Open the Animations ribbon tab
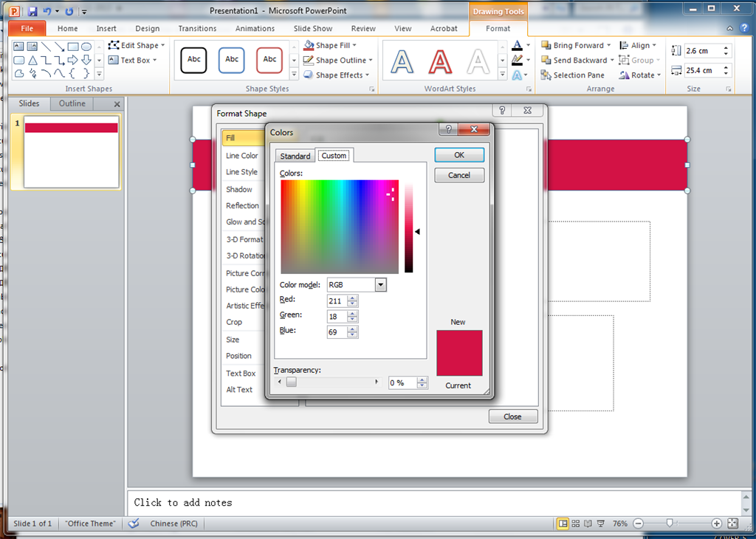 click(x=255, y=29)
